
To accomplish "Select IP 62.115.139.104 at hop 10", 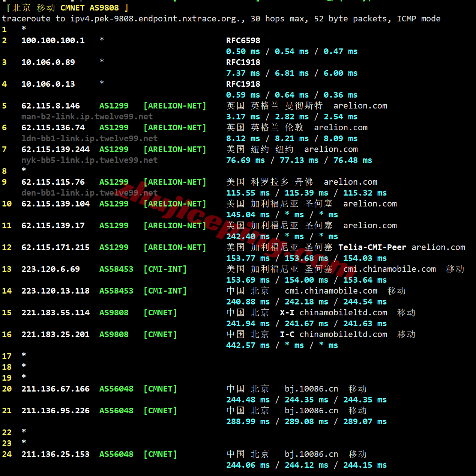I will point(56,204).
